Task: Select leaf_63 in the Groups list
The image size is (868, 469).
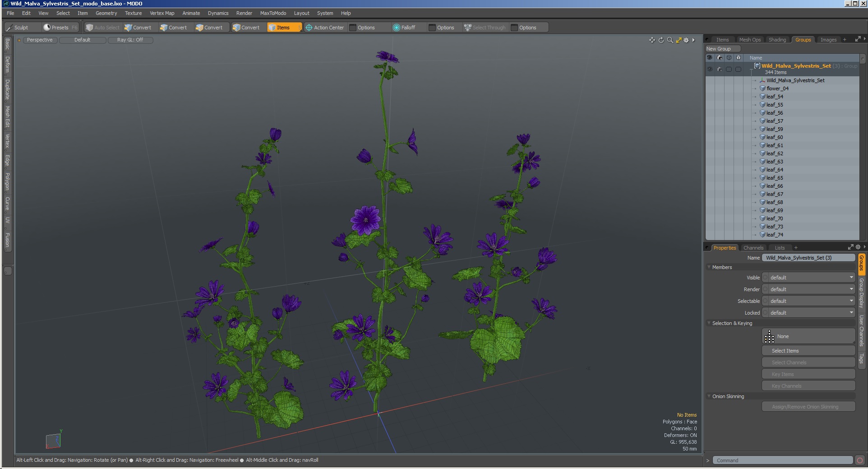Action: pos(775,162)
